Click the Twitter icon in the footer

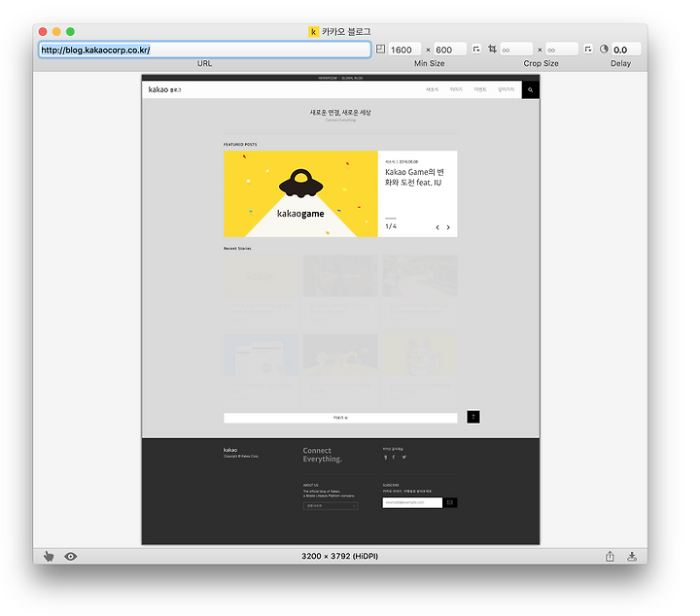[x=403, y=458]
